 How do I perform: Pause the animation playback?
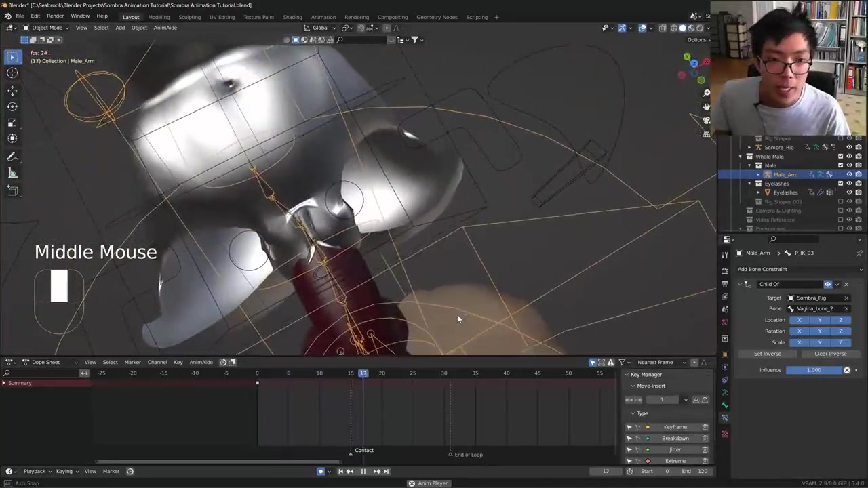click(x=363, y=471)
